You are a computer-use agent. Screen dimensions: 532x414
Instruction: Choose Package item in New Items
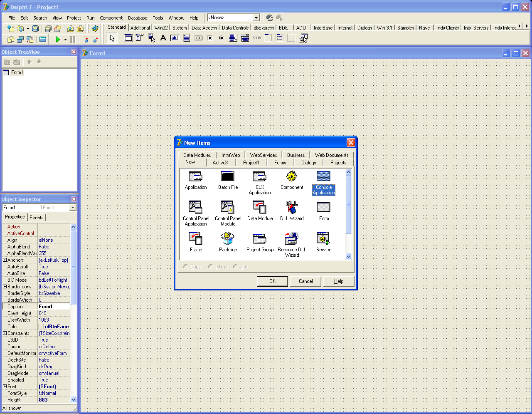228,242
